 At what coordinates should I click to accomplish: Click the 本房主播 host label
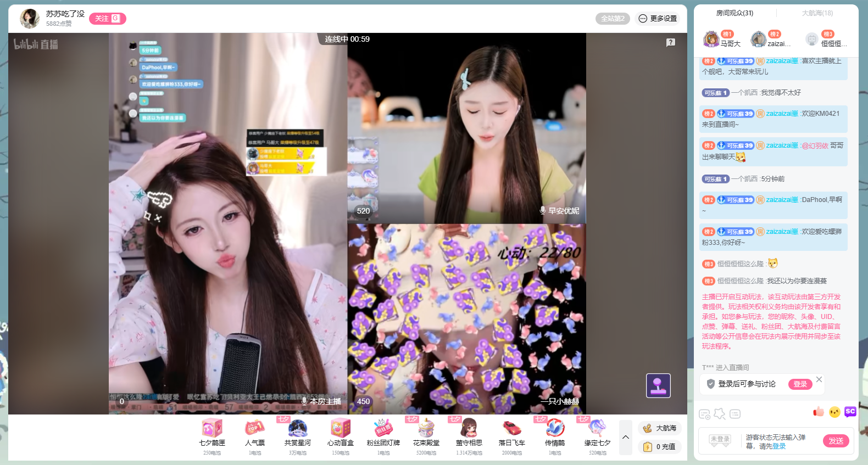[x=321, y=401]
